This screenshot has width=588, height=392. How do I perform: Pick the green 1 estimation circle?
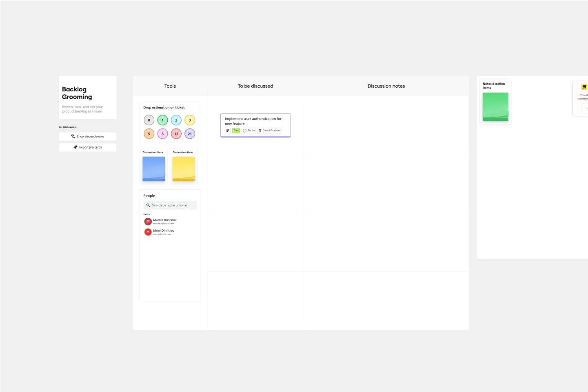coord(162,120)
